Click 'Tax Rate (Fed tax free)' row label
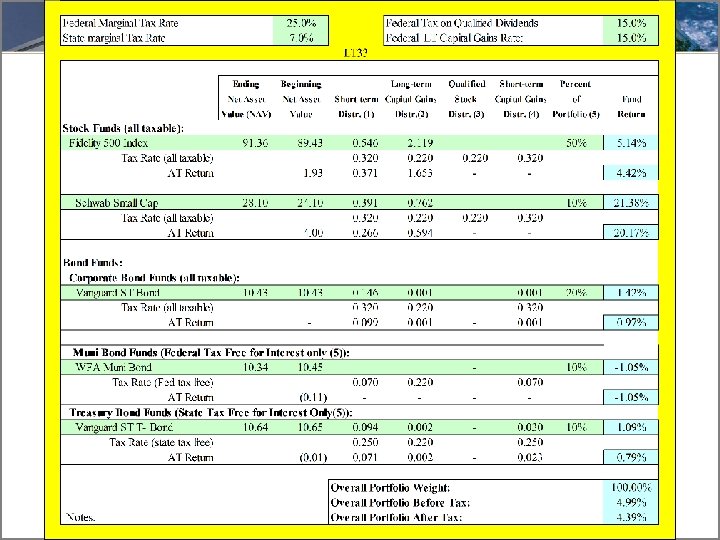The image size is (720, 540). point(163,382)
